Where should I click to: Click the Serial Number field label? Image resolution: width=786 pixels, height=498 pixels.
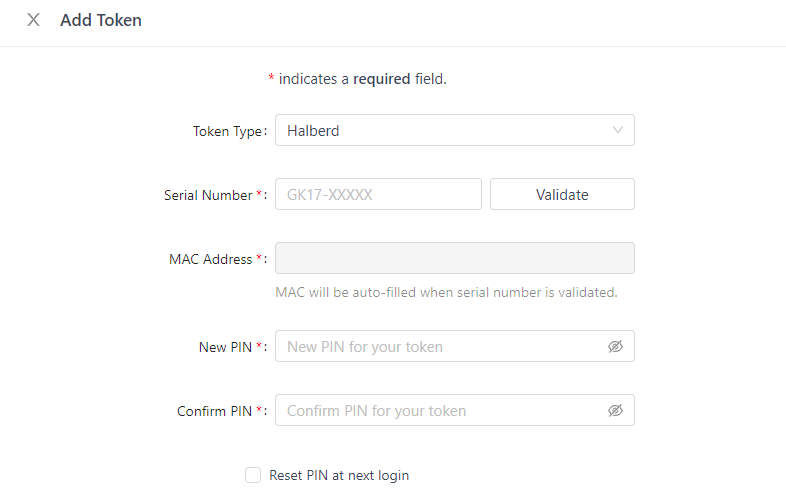[x=209, y=195]
